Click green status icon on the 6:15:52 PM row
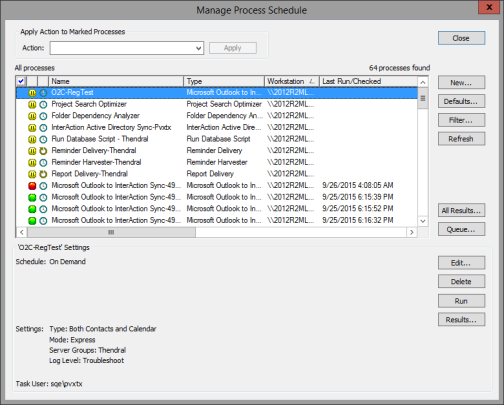The height and width of the screenshot is (405, 504). [32, 209]
